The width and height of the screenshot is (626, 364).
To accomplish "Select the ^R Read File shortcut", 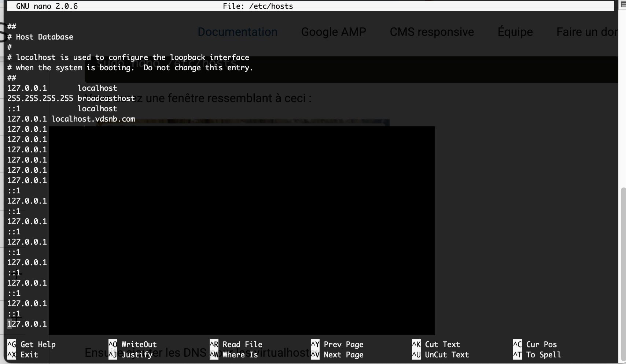I will 236,344.
